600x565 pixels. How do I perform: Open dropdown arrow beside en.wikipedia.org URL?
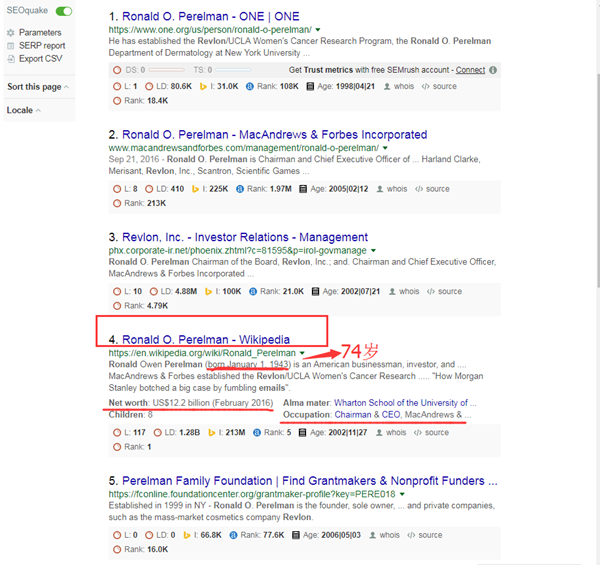tap(302, 353)
